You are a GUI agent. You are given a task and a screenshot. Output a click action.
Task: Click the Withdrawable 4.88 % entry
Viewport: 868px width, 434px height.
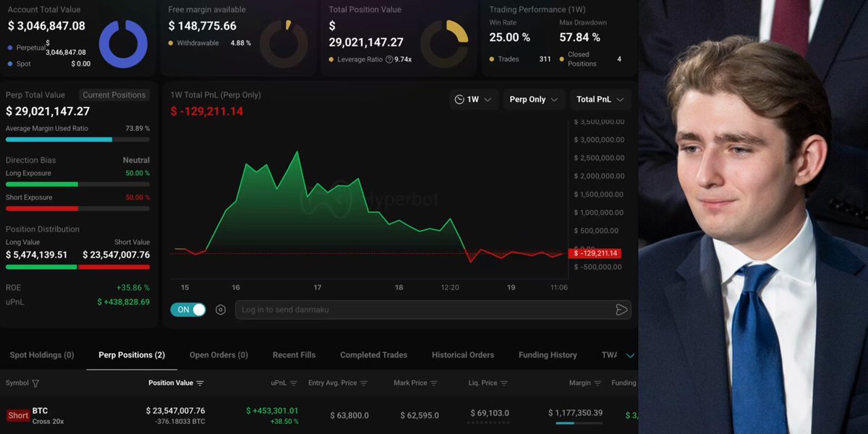tap(210, 43)
